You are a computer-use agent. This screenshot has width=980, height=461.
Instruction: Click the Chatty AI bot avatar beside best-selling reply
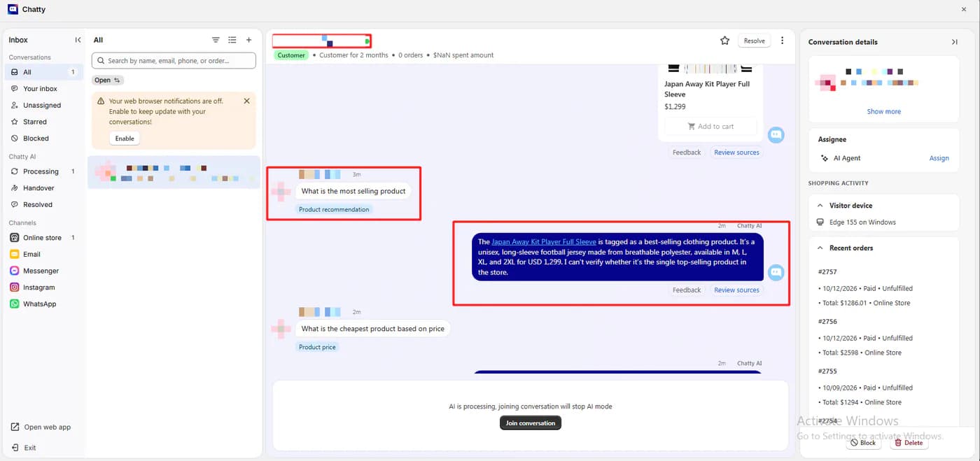click(x=776, y=272)
